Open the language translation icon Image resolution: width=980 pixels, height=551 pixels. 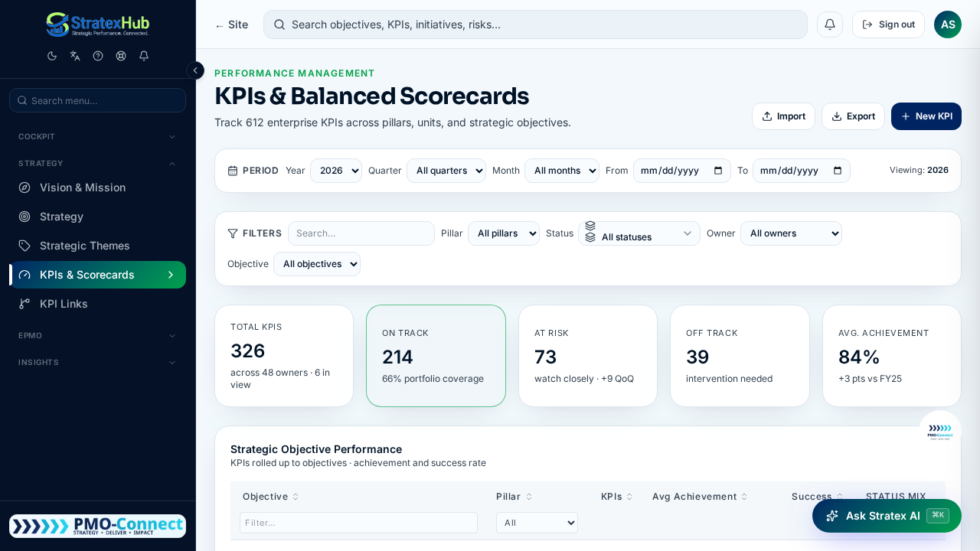click(x=75, y=56)
